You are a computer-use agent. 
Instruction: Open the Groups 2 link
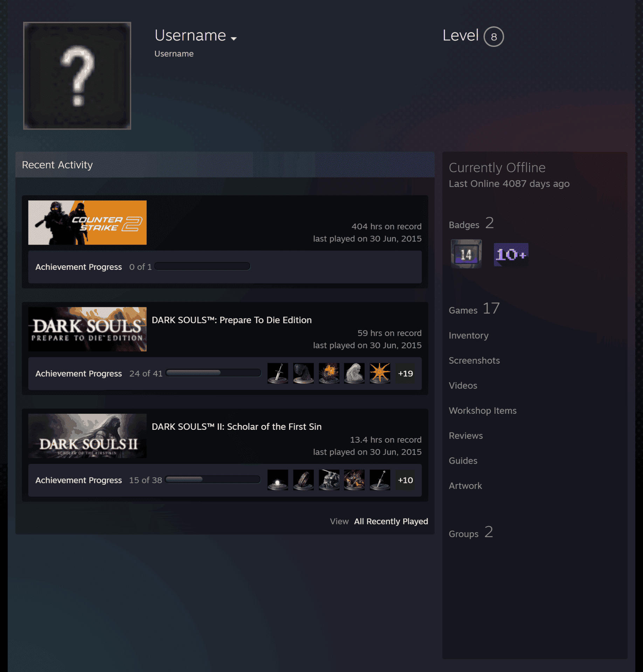point(471,533)
